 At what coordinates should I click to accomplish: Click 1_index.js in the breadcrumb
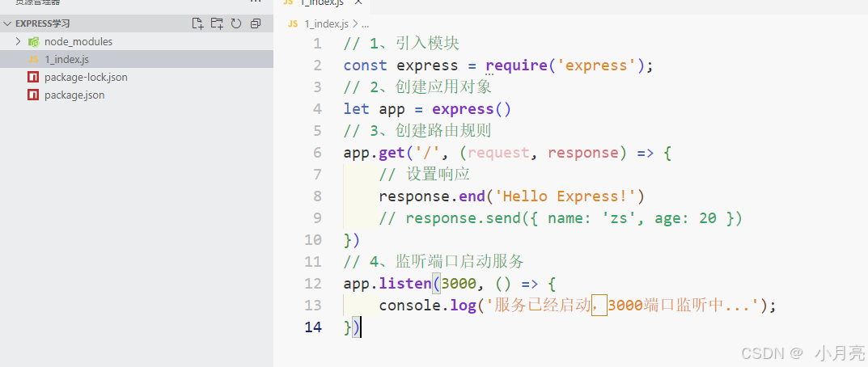327,23
